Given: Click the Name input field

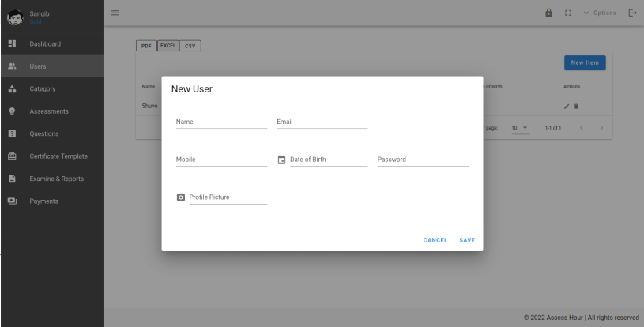Looking at the screenshot, I should (221, 122).
